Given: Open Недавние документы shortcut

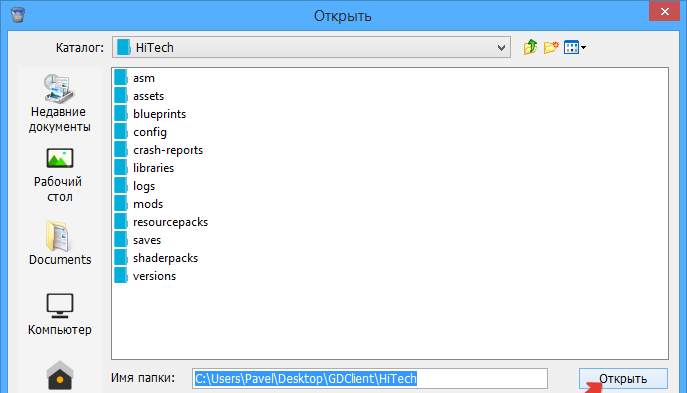Looking at the screenshot, I should [x=60, y=104].
